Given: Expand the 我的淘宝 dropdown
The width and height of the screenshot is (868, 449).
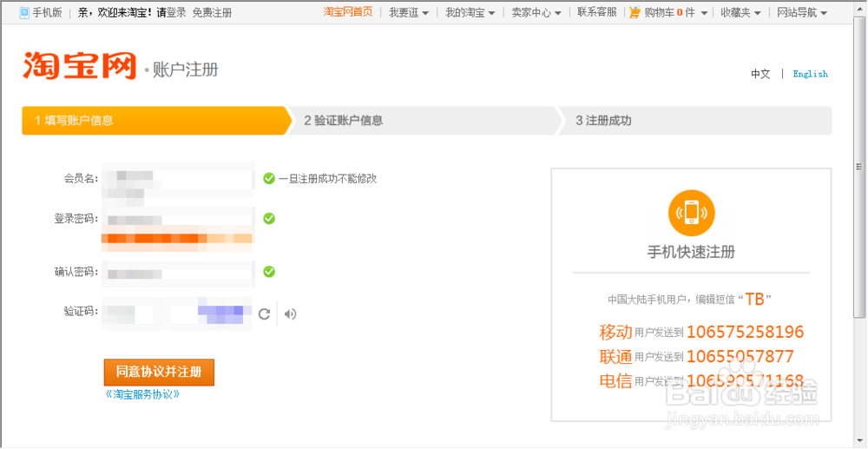Looking at the screenshot, I should click(x=470, y=13).
